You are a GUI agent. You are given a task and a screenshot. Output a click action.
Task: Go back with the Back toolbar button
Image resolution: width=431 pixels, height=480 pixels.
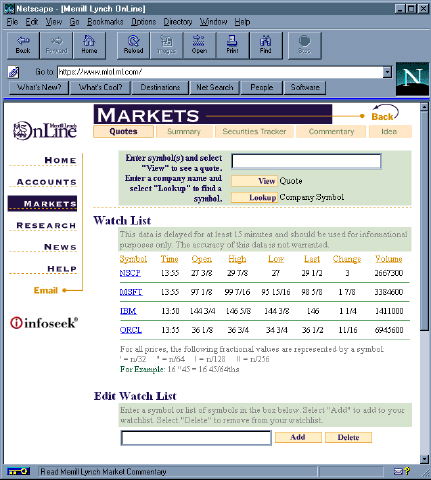point(23,46)
